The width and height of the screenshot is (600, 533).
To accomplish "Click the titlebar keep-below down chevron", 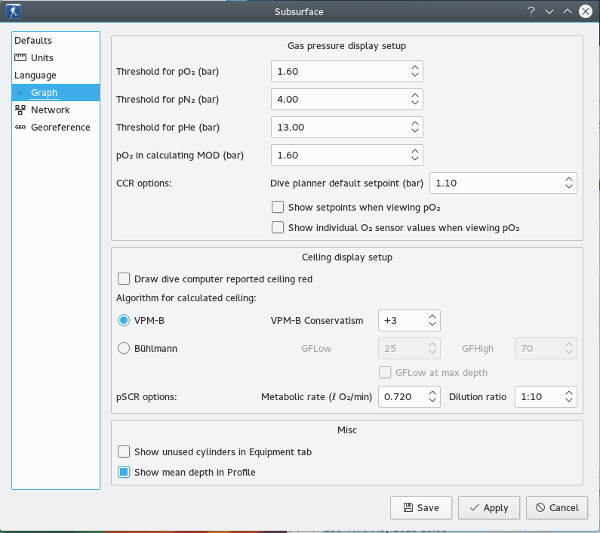I will tap(549, 11).
